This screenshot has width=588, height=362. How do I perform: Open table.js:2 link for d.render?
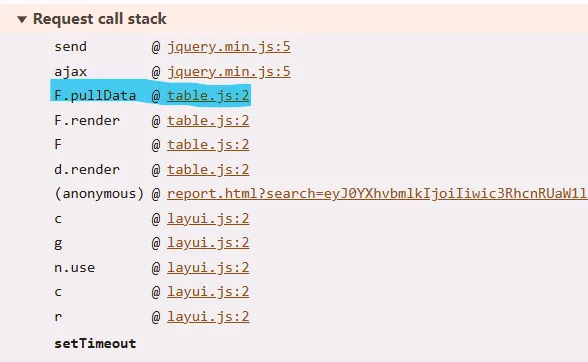coord(208,170)
